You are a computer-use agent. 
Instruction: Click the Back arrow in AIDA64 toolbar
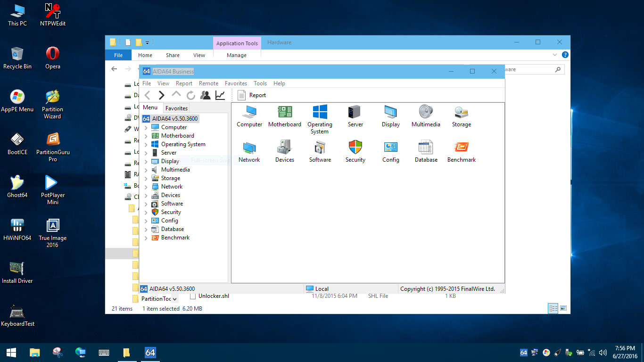[x=148, y=95]
